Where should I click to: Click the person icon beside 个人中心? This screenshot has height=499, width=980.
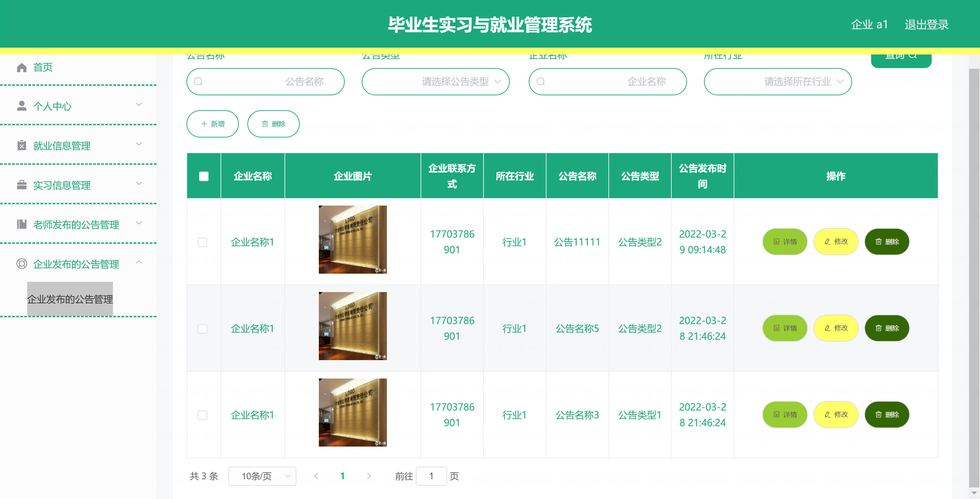click(x=22, y=106)
